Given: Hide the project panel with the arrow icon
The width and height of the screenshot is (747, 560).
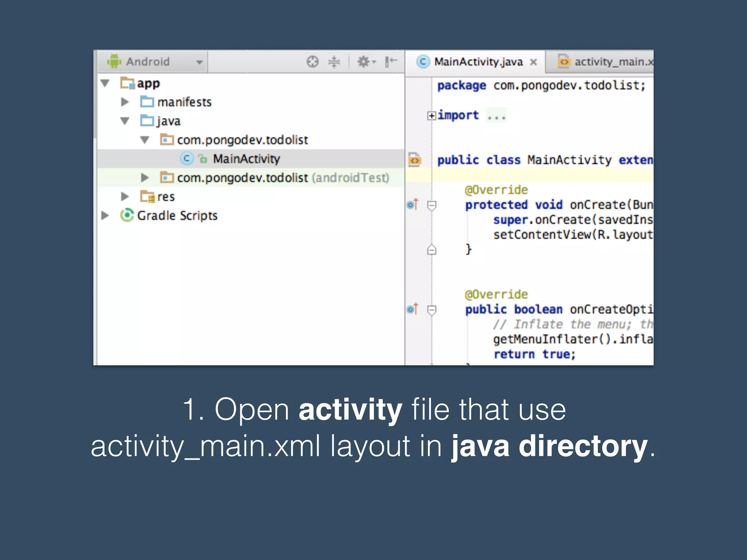Looking at the screenshot, I should pos(391,62).
